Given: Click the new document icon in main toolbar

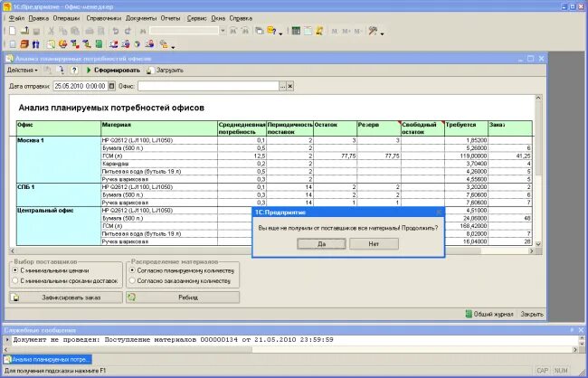Looking at the screenshot, I should 13,31.
